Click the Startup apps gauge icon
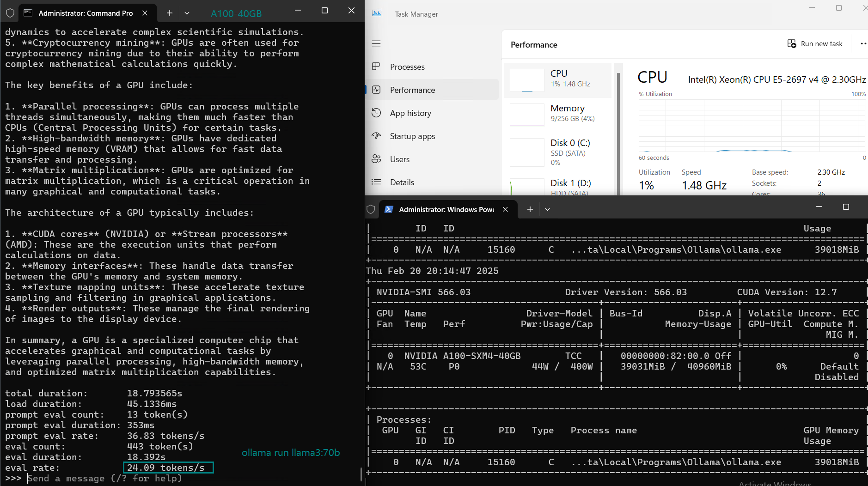Viewport: 868px width, 486px height. point(376,136)
